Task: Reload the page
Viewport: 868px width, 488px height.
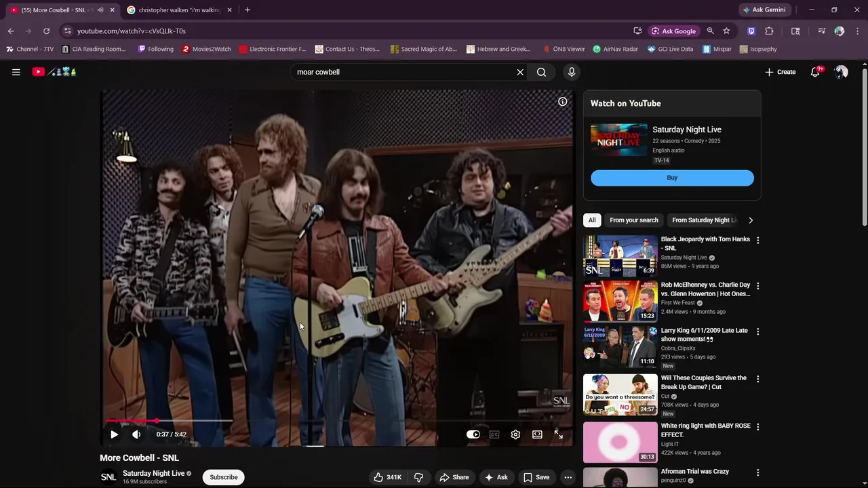Action: coord(46,31)
